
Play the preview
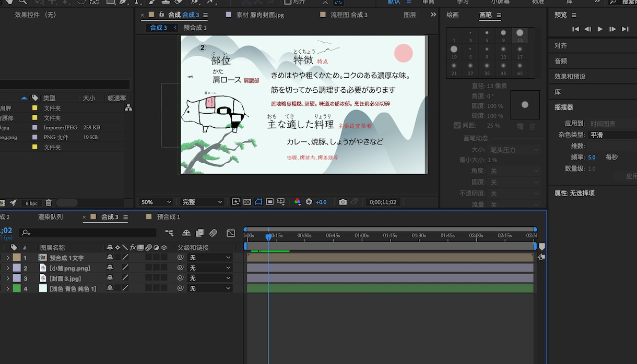coord(600,29)
